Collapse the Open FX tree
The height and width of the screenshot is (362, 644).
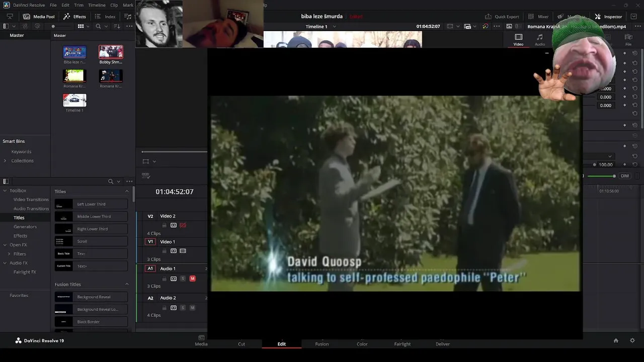(5, 245)
